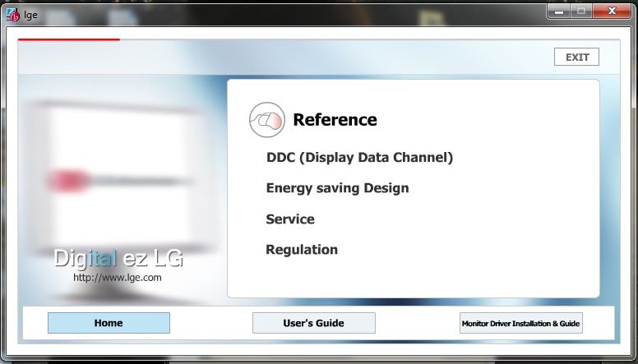Visit the http://www.lge.com link
Image resolution: width=638 pixels, height=364 pixels.
tap(118, 278)
